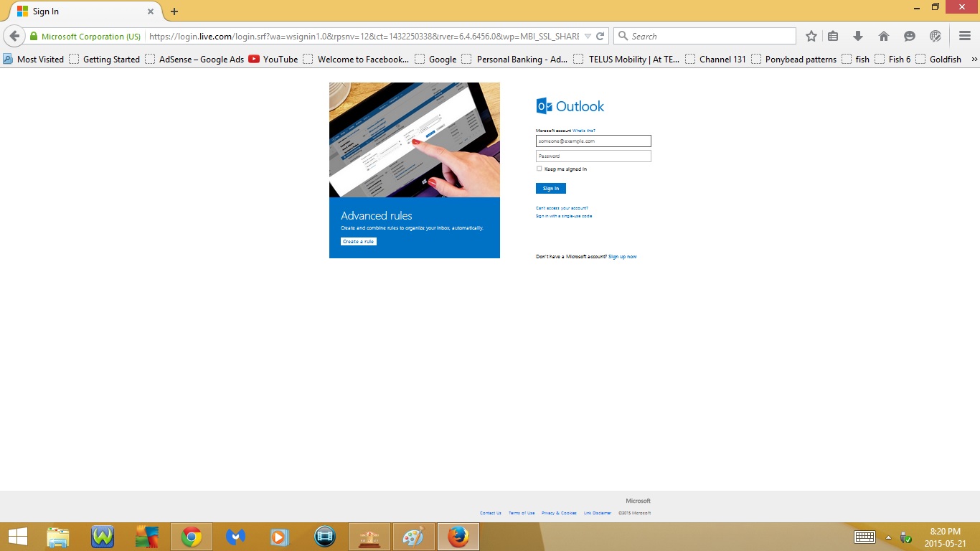The height and width of the screenshot is (551, 980).
Task: Open the Ponybead patterns bookmark
Action: pos(794,60)
